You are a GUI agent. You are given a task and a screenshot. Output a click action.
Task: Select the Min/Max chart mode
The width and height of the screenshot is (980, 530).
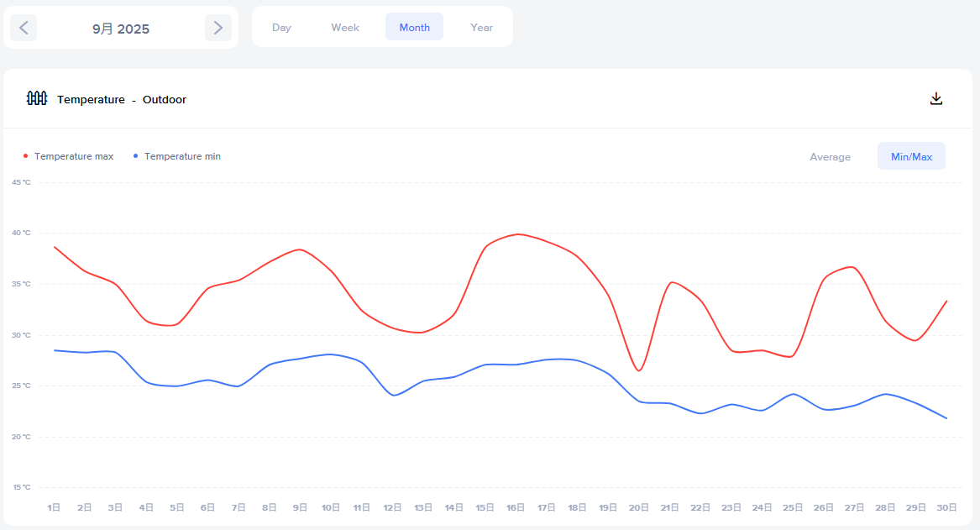pyautogui.click(x=911, y=156)
